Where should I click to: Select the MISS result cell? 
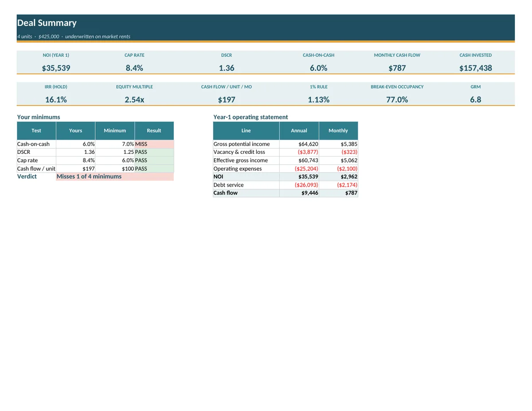pyautogui.click(x=154, y=144)
